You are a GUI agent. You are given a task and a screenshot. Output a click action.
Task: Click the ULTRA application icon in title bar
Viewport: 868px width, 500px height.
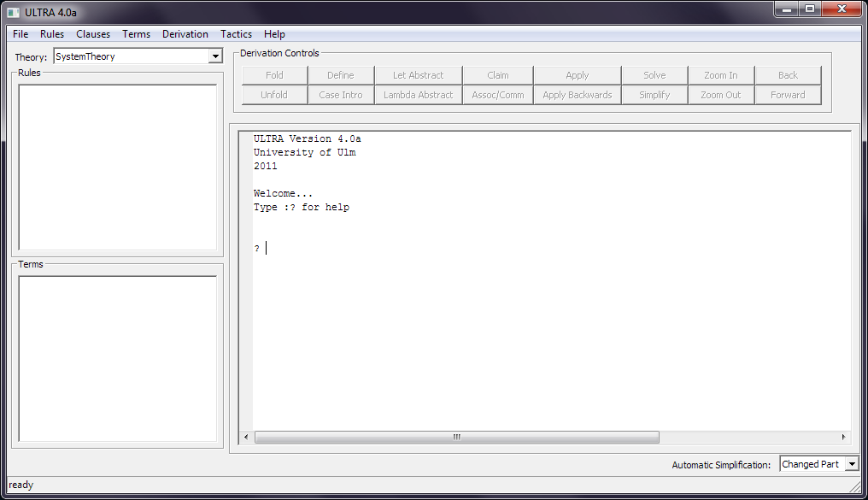coord(14,12)
